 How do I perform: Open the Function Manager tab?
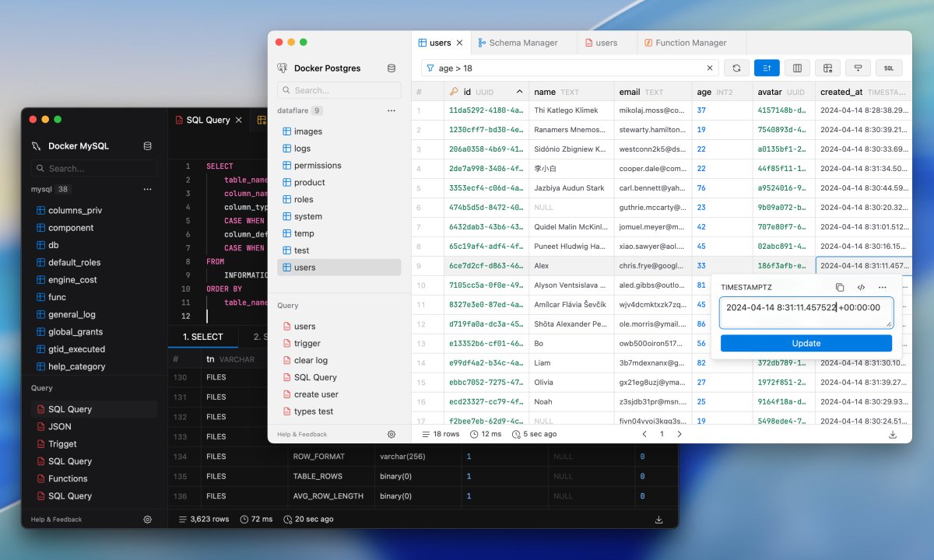click(x=691, y=43)
